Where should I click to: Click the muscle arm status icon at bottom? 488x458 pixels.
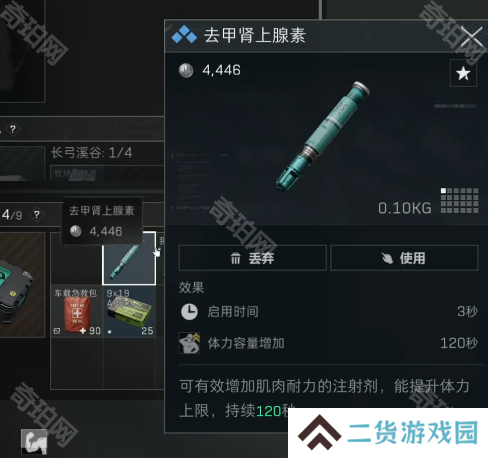pos(34,441)
